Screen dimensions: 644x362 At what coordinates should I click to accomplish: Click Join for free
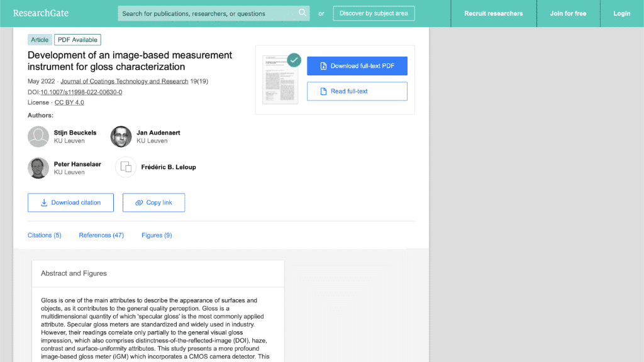567,13
